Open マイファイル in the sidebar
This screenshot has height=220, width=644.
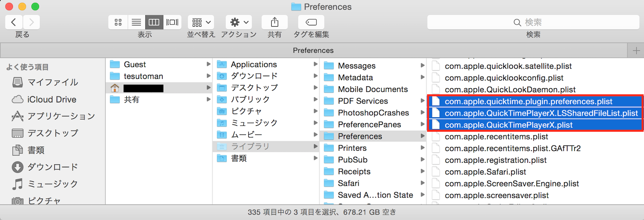[x=52, y=83]
